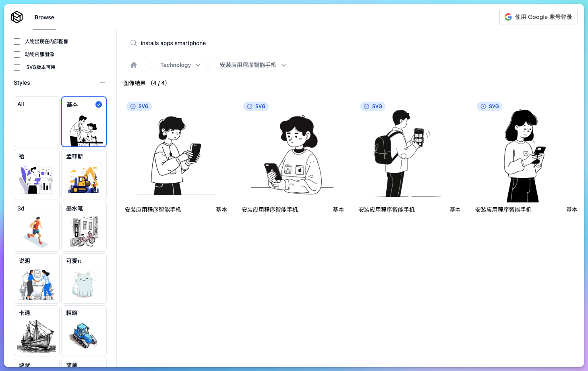Click the home icon in the breadcrumb
The image size is (588, 371).
[x=133, y=65]
